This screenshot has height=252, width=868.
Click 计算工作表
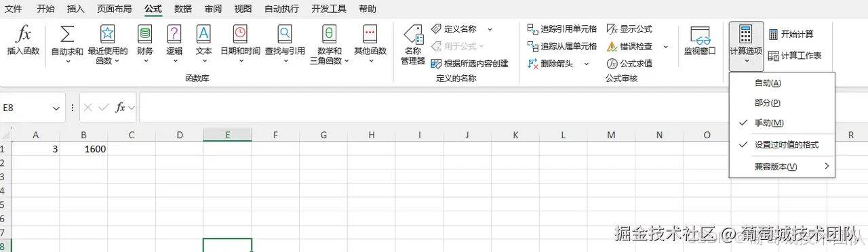tap(795, 56)
